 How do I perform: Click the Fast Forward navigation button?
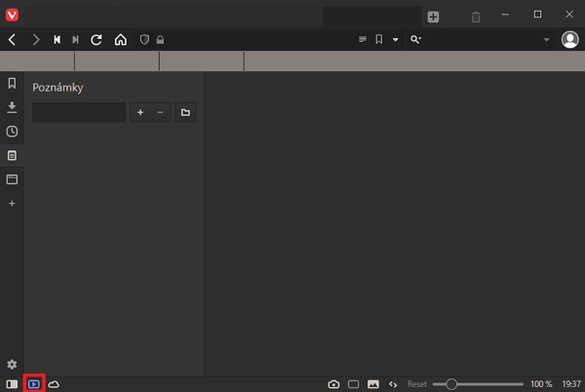point(75,40)
